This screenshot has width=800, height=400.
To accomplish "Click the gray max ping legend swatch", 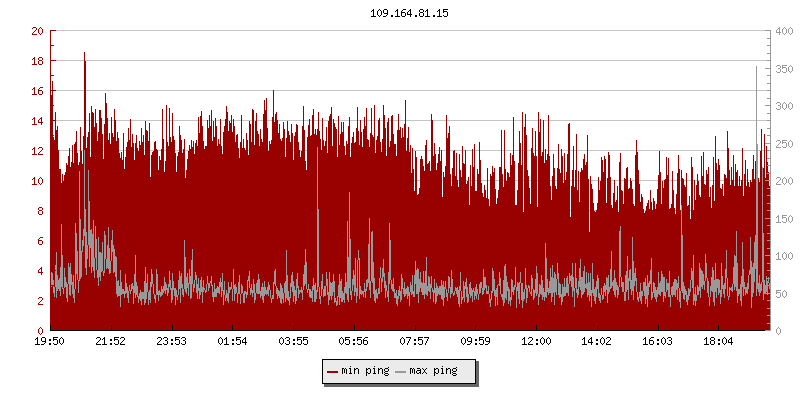I will pyautogui.click(x=401, y=372).
